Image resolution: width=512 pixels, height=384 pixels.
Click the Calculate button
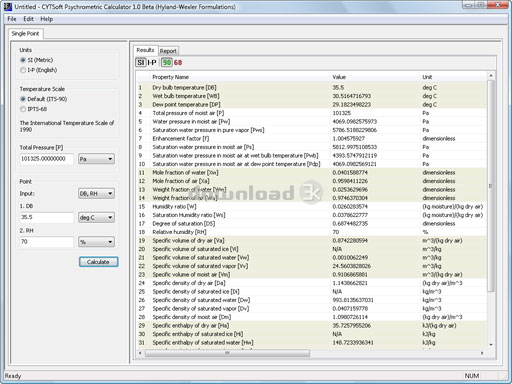pos(98,262)
